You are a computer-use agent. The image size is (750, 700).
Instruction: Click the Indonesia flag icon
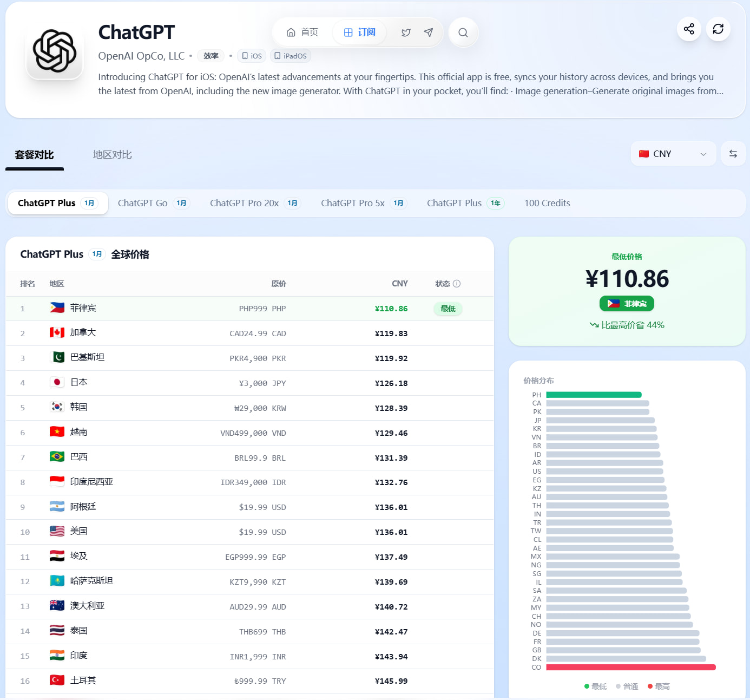[57, 482]
